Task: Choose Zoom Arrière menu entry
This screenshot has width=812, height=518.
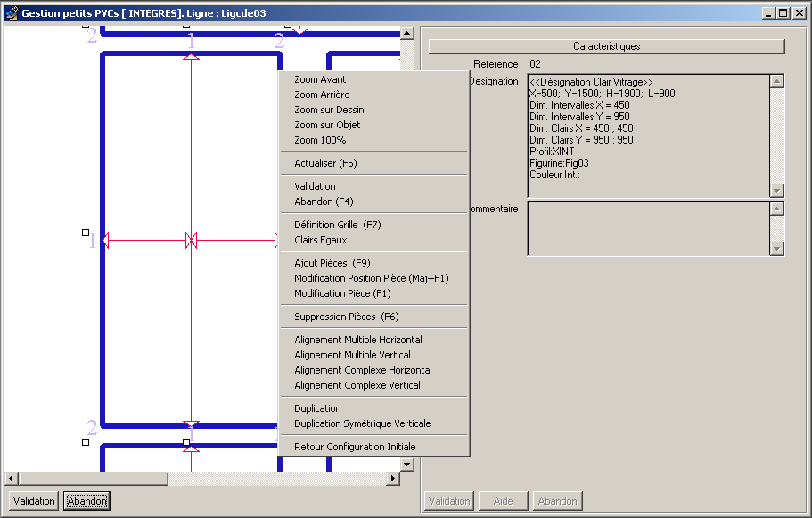Action: pos(322,95)
